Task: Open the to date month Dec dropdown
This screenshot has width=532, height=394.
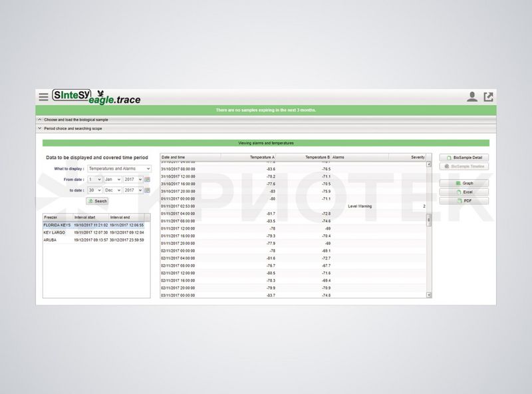Action: pyautogui.click(x=113, y=190)
